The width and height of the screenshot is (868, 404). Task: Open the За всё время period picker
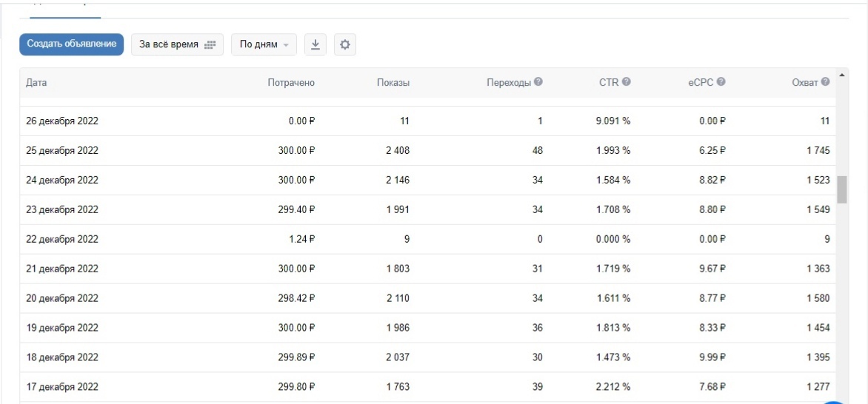(177, 45)
